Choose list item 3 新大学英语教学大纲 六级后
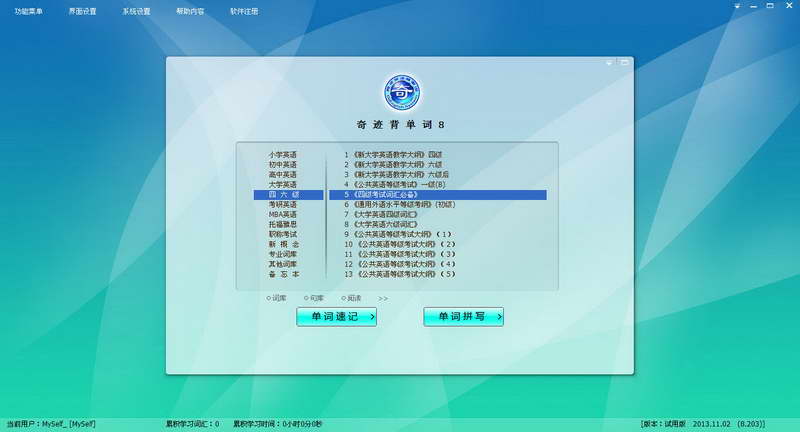This screenshot has width=800, height=432. [x=396, y=174]
